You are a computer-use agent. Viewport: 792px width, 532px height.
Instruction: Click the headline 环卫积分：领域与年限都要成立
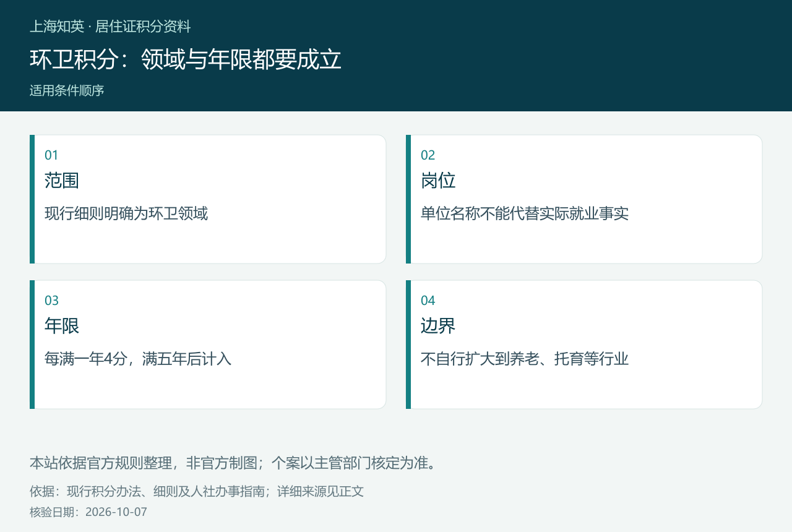coord(186,59)
